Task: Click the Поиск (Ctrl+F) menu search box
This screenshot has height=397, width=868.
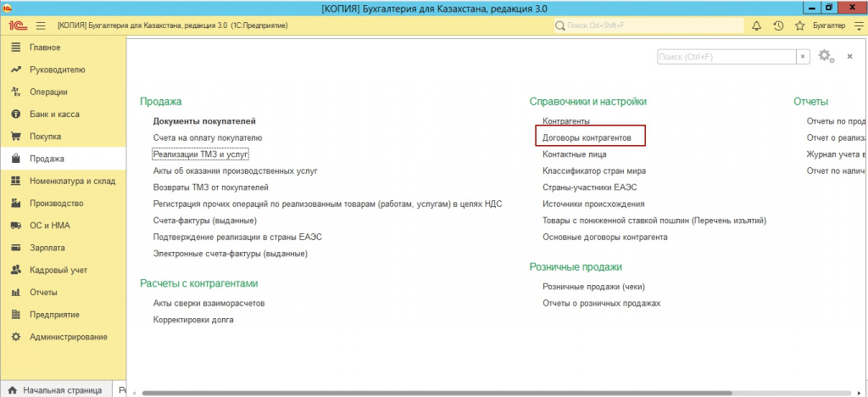Action: [726, 57]
